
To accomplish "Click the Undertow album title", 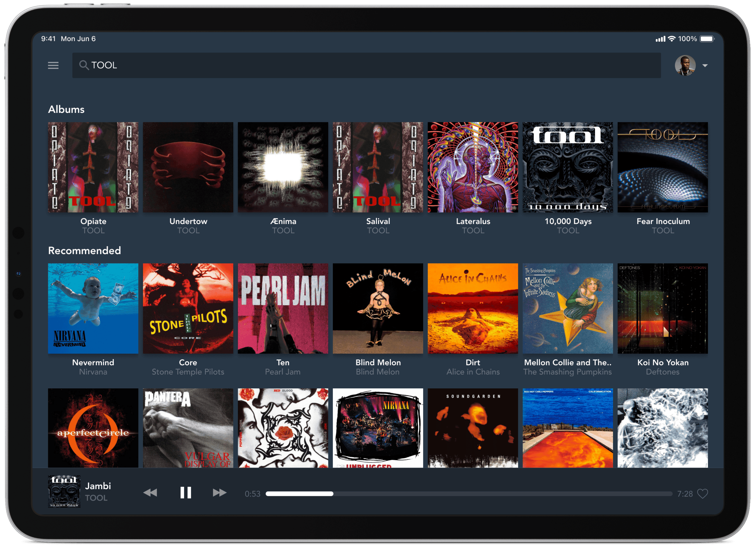I will point(188,222).
